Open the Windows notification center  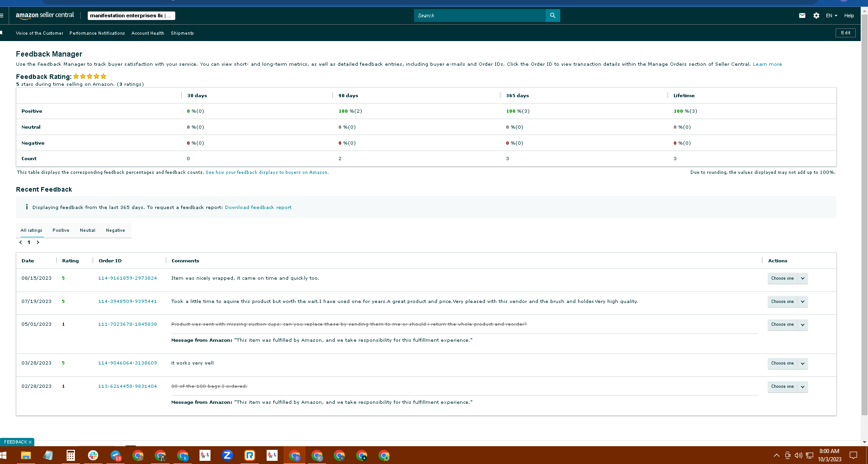(853, 455)
